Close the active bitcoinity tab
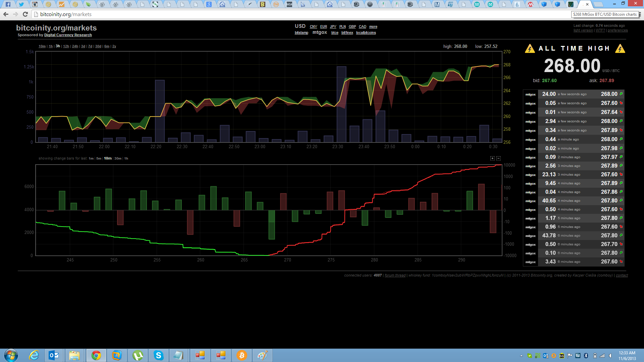 [587, 4]
